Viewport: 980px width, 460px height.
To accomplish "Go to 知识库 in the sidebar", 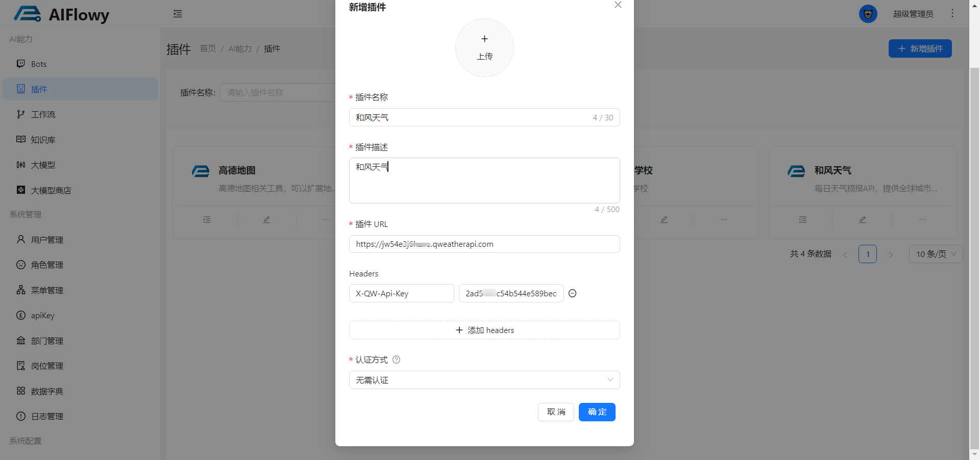I will pyautogui.click(x=43, y=140).
